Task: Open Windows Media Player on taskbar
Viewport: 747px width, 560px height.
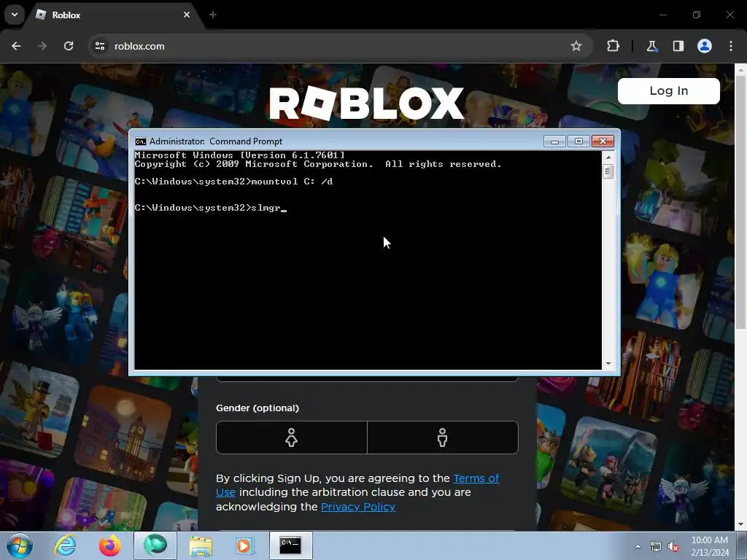Action: 245,545
